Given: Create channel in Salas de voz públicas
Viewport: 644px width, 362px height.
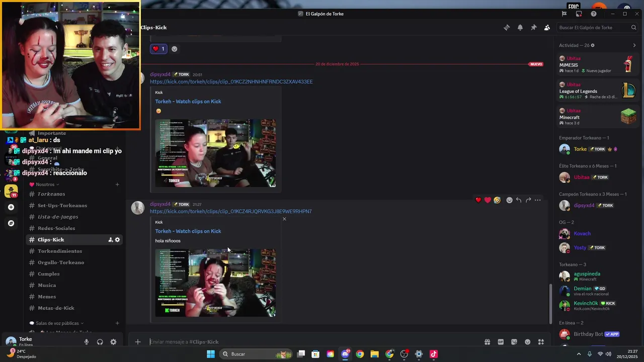Looking at the screenshot, I should [x=117, y=323].
